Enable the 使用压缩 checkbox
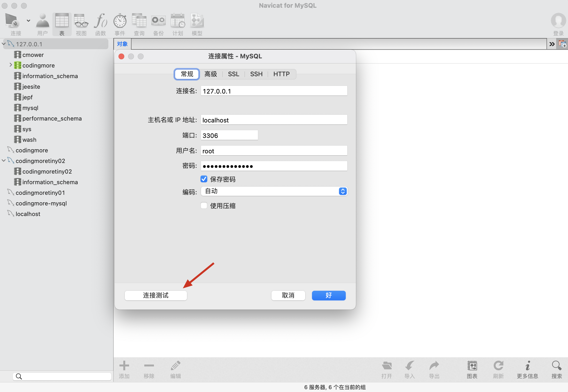This screenshot has height=392, width=568. 204,206
